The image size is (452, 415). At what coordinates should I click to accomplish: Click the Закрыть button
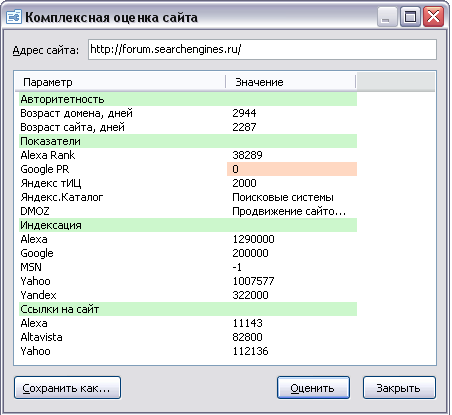pyautogui.click(x=399, y=388)
